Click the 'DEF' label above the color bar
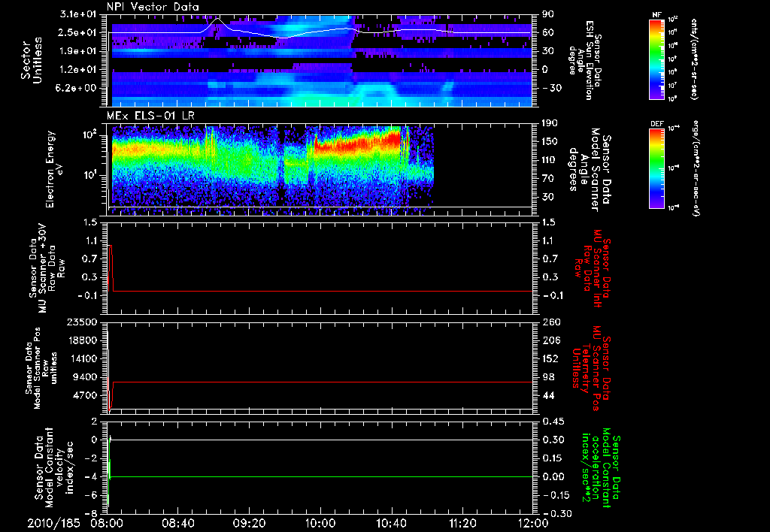 click(x=657, y=124)
